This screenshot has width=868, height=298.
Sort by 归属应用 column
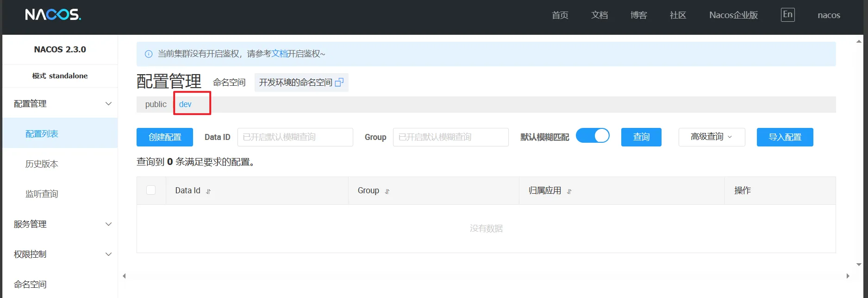tap(569, 191)
